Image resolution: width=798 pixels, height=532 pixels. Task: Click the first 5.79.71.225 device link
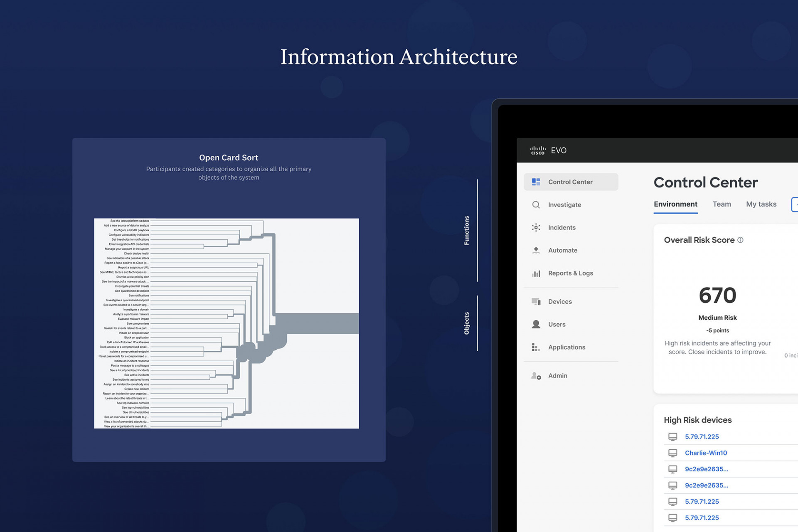[702, 436]
